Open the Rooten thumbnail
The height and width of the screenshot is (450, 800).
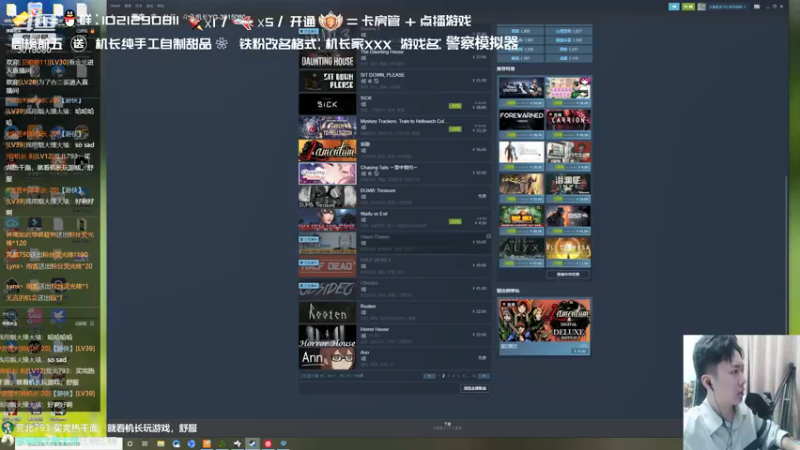[328, 313]
